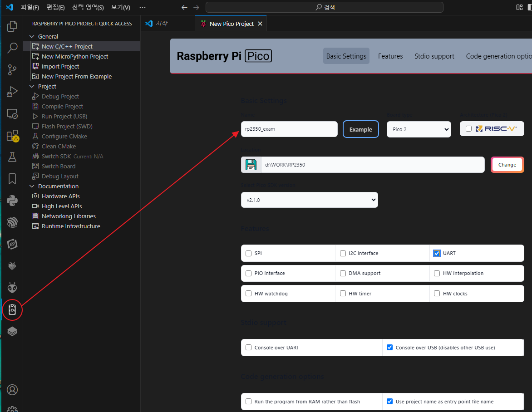This screenshot has width=532, height=412.
Task: Enable Console over UART
Action: pos(248,348)
